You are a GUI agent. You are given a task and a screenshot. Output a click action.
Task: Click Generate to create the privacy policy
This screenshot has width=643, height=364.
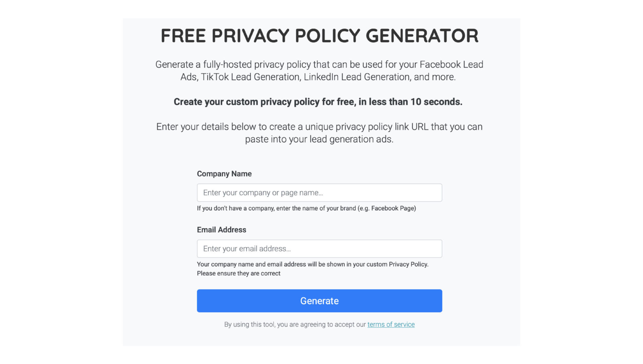[x=319, y=301]
